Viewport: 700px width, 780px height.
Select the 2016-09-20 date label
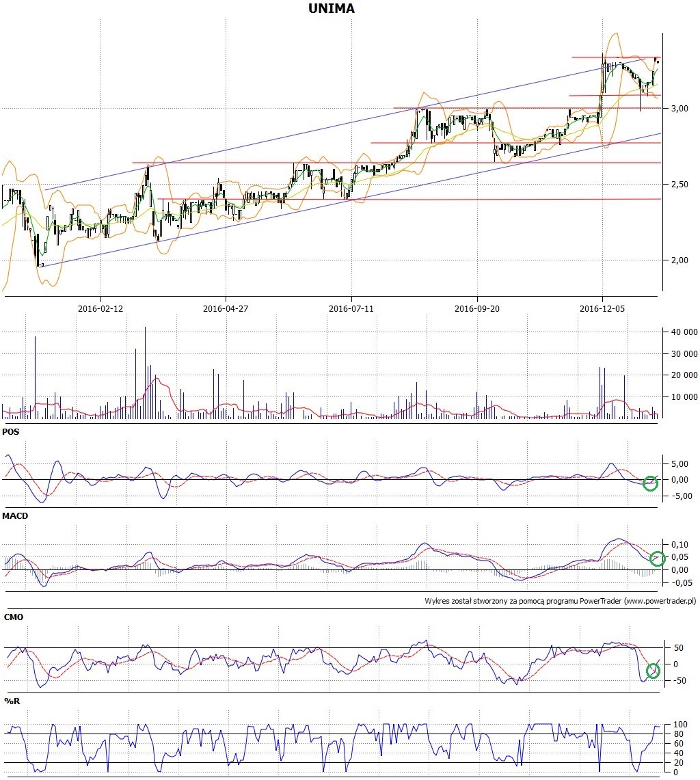pyautogui.click(x=477, y=308)
